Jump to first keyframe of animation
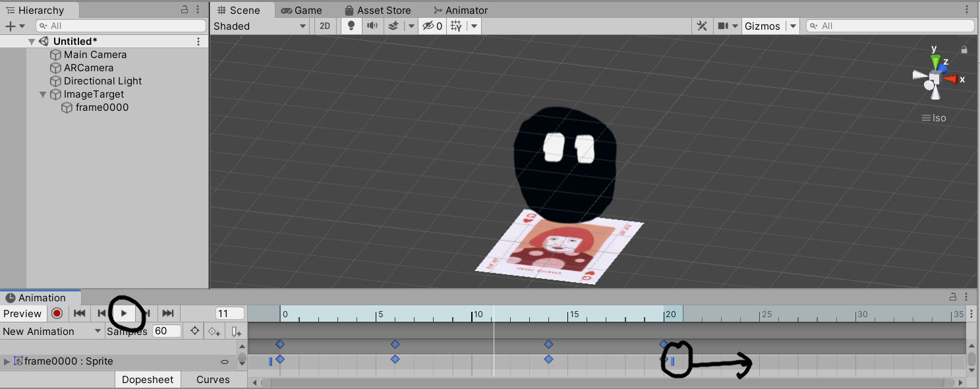The image size is (980, 389). (79, 313)
